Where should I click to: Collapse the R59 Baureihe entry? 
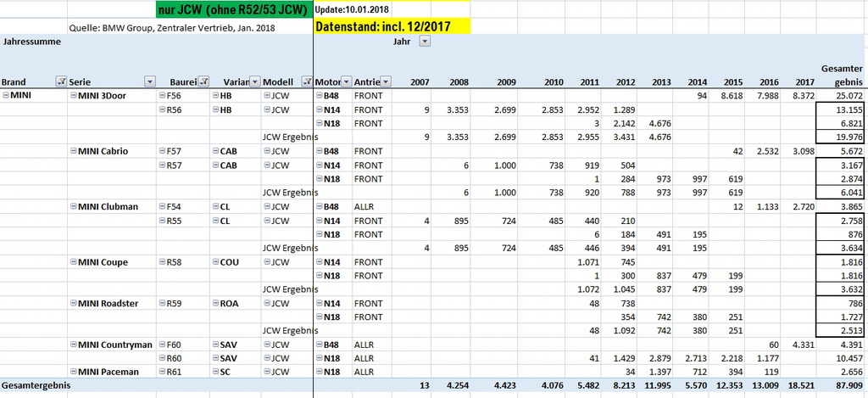[162, 303]
